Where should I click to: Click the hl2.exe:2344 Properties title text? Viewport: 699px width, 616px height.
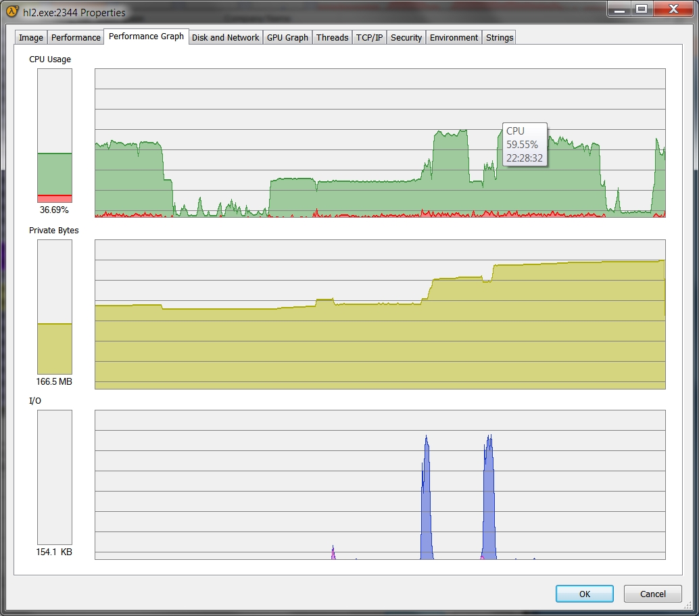tap(74, 12)
